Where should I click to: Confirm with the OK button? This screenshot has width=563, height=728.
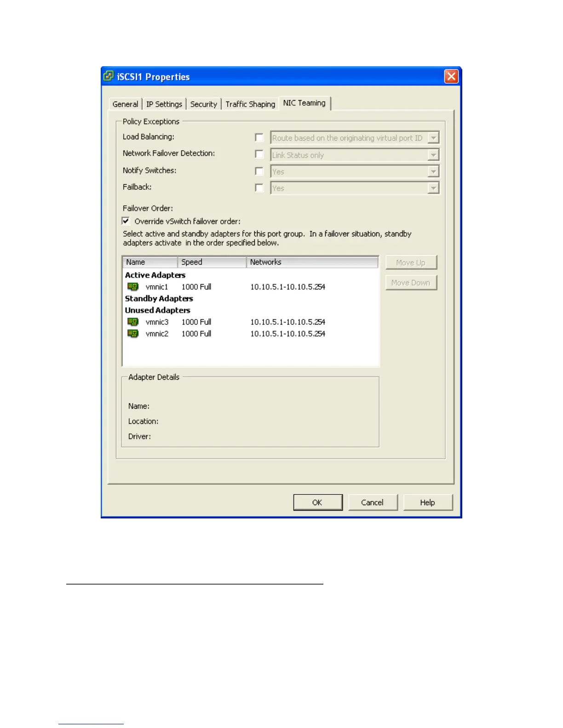(x=317, y=502)
